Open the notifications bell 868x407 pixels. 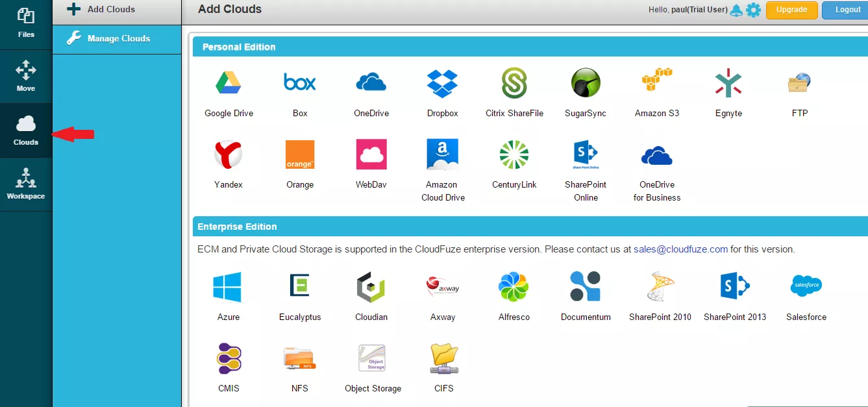[736, 10]
